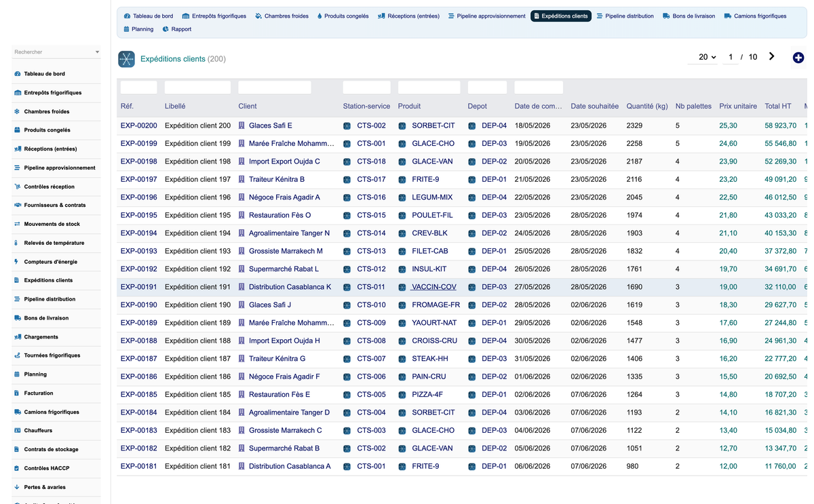The width and height of the screenshot is (814, 504).
Task: Click the Tournées frigorifiques sidebar icon
Action: pyautogui.click(x=17, y=355)
